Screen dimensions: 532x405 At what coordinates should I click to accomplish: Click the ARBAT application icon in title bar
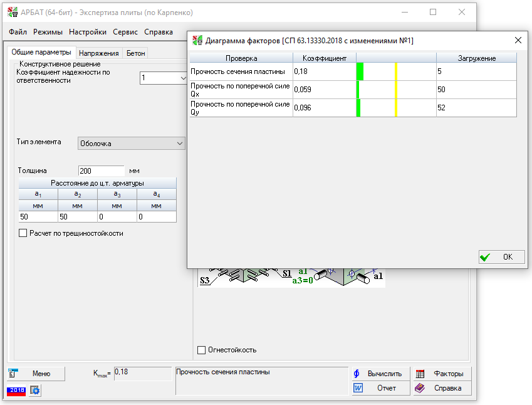[x=11, y=12]
